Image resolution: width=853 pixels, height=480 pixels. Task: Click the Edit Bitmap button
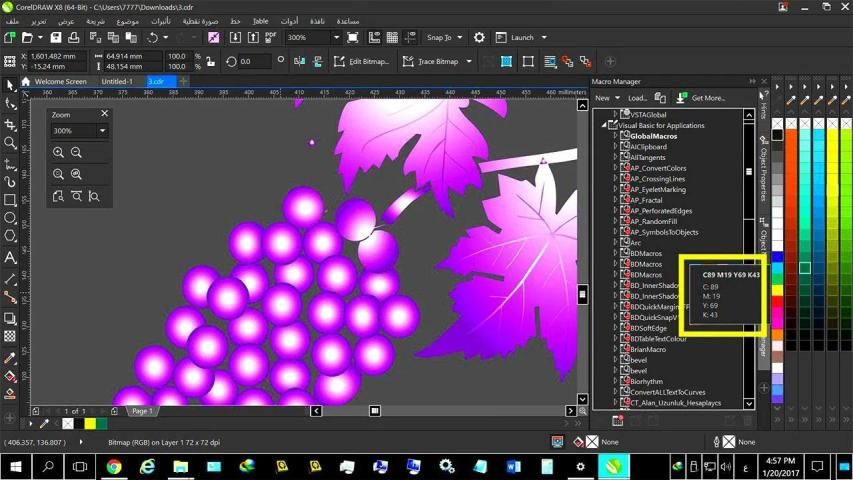click(361, 61)
